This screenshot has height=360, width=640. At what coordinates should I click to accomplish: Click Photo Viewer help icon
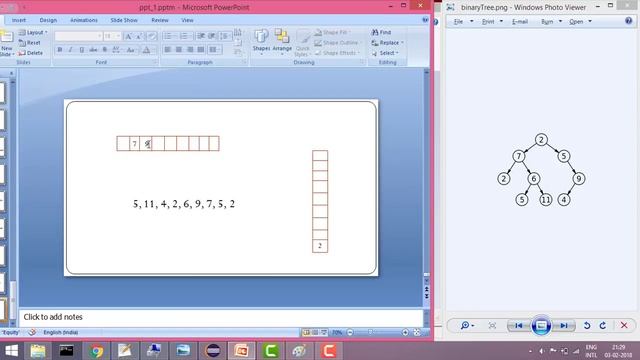tap(629, 21)
